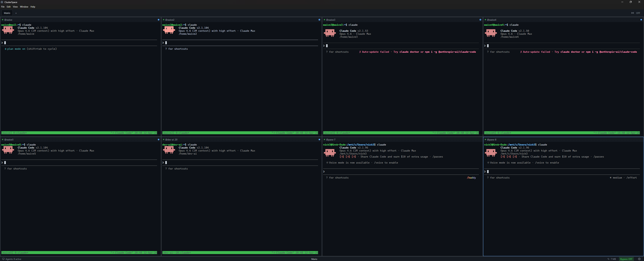Click Claude mascot logo in @pane-7
This screenshot has height=261, width=644.
[x=330, y=153]
